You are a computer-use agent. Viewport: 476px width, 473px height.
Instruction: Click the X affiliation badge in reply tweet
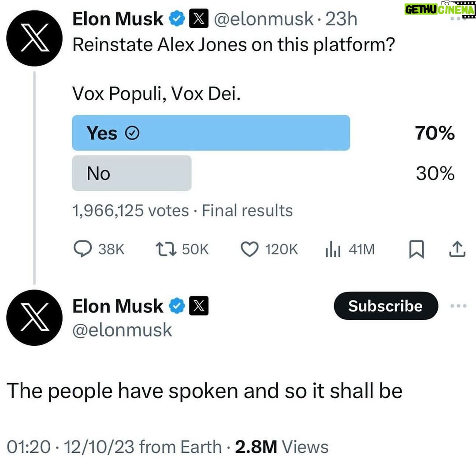(199, 306)
